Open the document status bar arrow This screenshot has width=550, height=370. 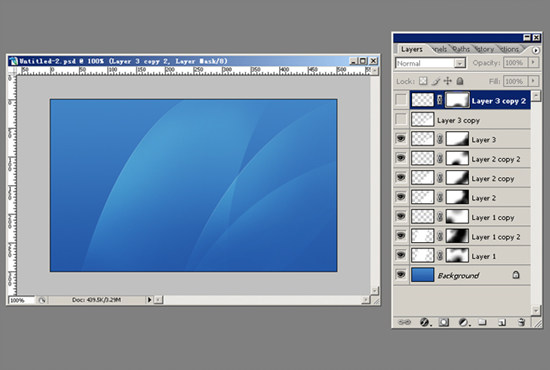(149, 300)
